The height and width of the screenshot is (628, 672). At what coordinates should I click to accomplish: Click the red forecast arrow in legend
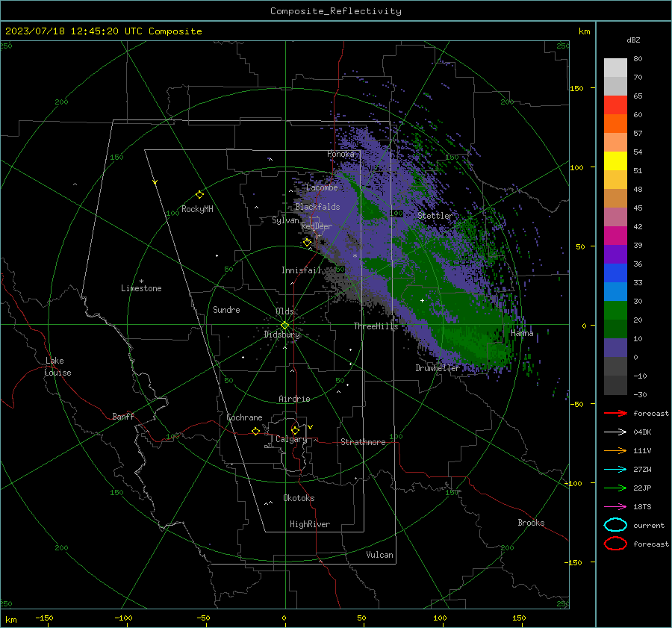615,413
